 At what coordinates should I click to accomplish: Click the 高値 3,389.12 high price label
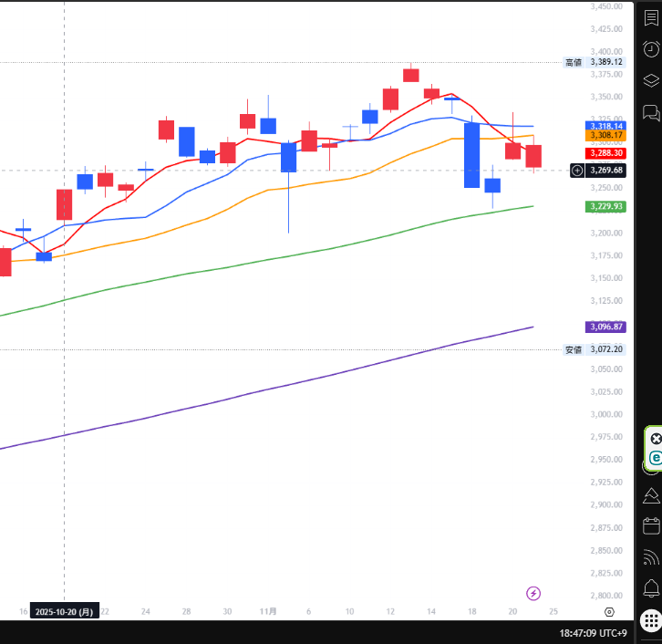(595, 62)
